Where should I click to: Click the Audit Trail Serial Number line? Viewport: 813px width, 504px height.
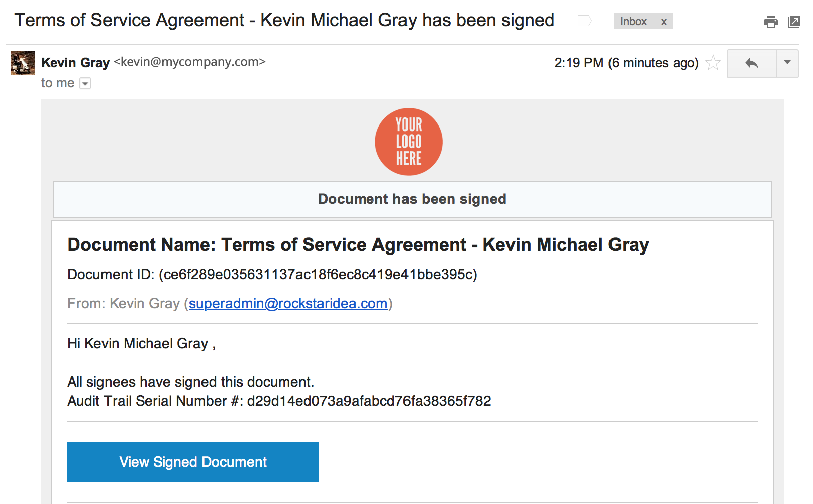pos(279,401)
